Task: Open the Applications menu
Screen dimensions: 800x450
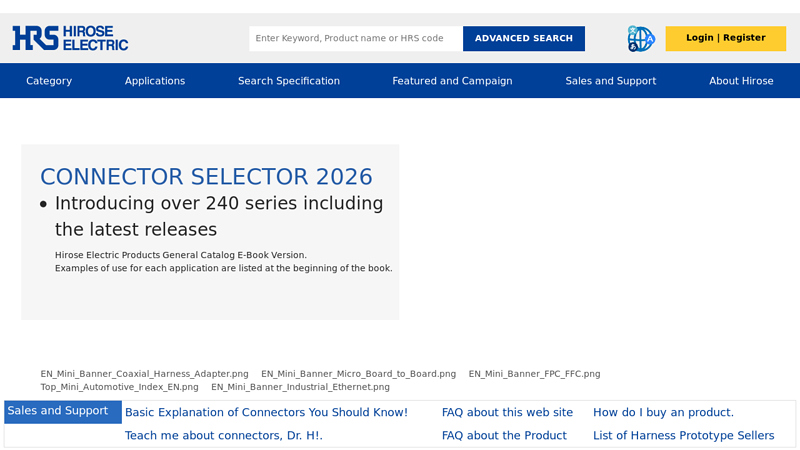Action: click(x=155, y=81)
